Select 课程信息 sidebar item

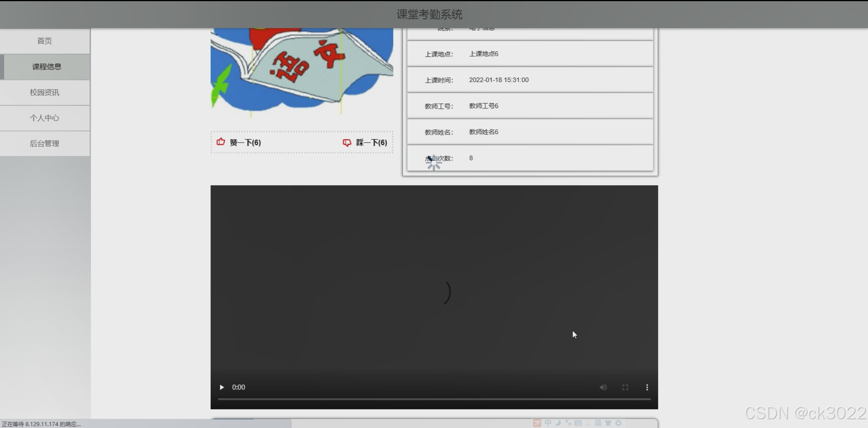(46, 67)
